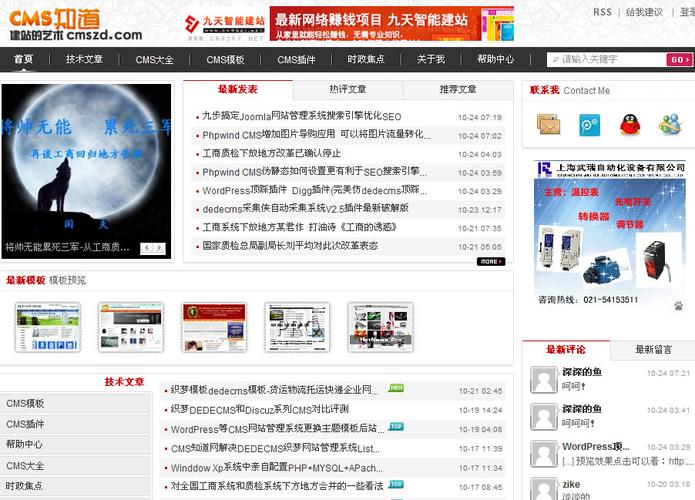Select 时政焦点 in the left sidebar

pyautogui.click(x=25, y=486)
